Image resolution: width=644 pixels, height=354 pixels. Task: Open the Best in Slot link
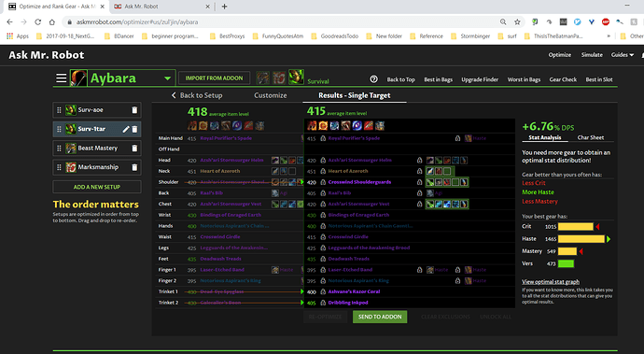point(599,79)
